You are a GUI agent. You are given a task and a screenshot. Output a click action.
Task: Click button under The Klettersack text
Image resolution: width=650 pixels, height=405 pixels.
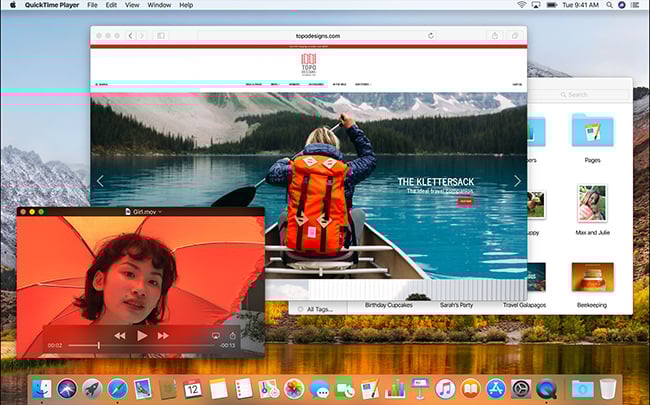pyautogui.click(x=465, y=201)
